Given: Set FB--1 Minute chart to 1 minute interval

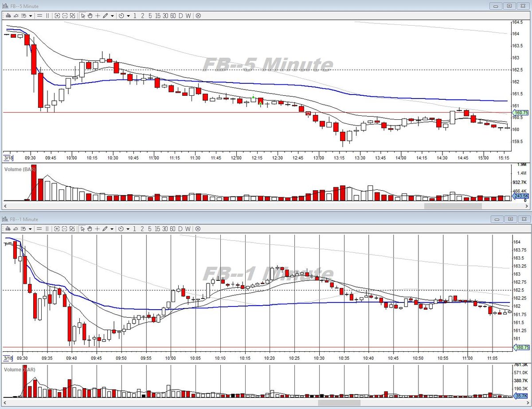Looking at the screenshot, I should click(135, 229).
